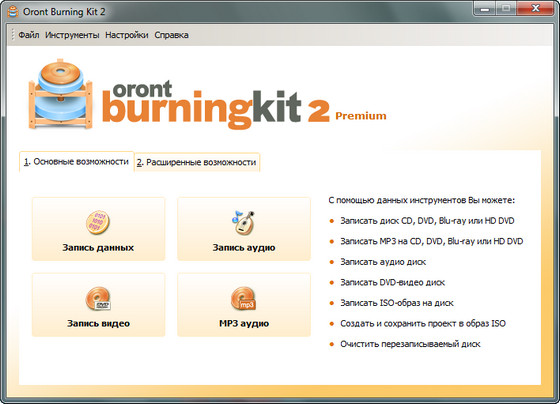
Task: Choose the Запись видео label
Action: pos(99,324)
